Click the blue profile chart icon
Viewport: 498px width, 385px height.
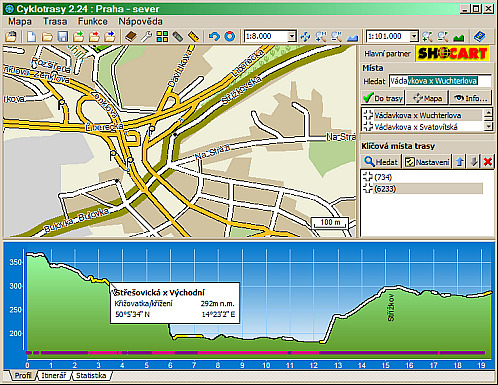[352, 36]
